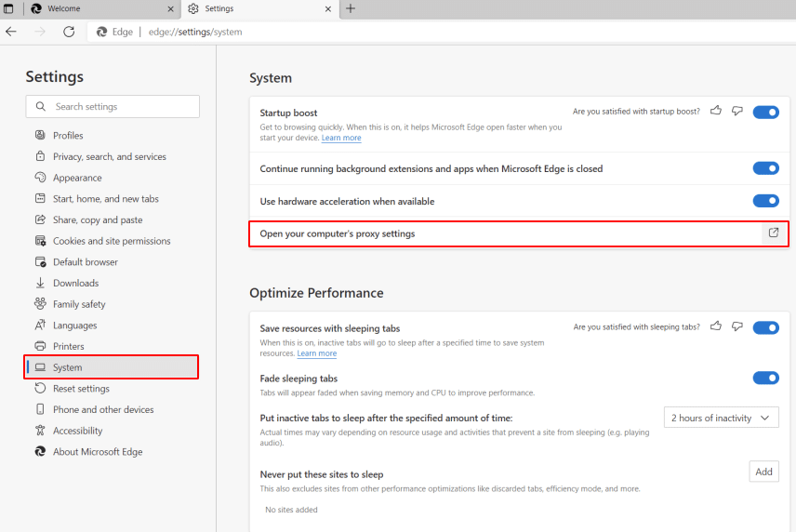Click thumbs up for startup boost
796x532 pixels.
716,112
